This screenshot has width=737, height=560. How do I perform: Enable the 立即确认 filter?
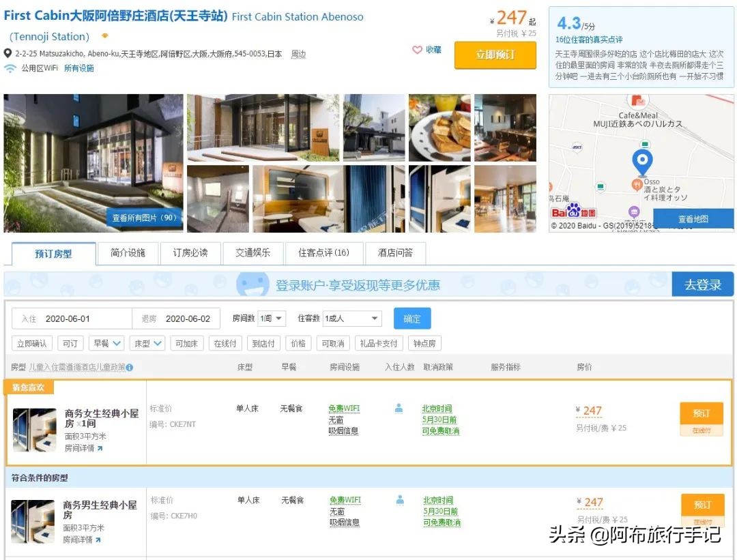pyautogui.click(x=33, y=343)
